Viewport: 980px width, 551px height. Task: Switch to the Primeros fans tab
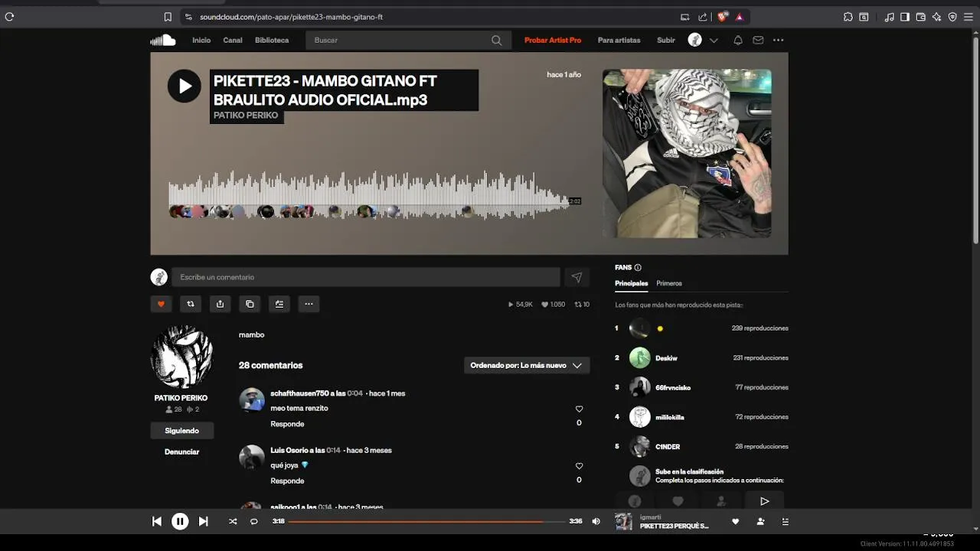coord(669,283)
